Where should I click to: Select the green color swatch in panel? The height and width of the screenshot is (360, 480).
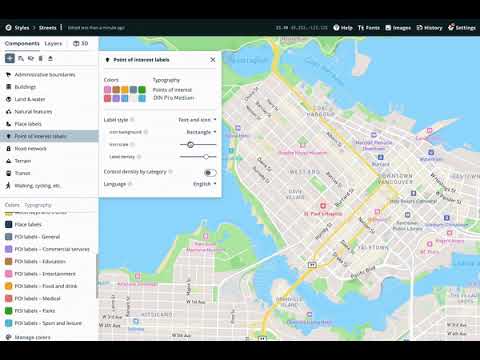click(x=142, y=89)
